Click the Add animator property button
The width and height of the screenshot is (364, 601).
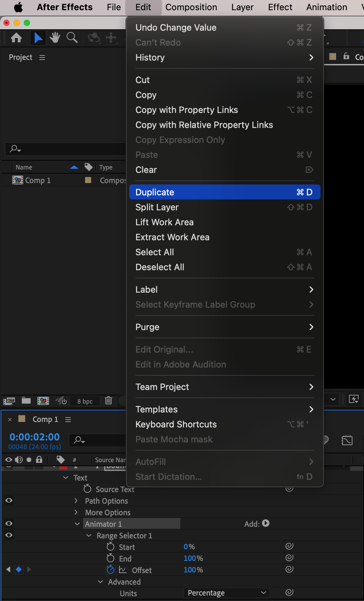click(x=266, y=523)
